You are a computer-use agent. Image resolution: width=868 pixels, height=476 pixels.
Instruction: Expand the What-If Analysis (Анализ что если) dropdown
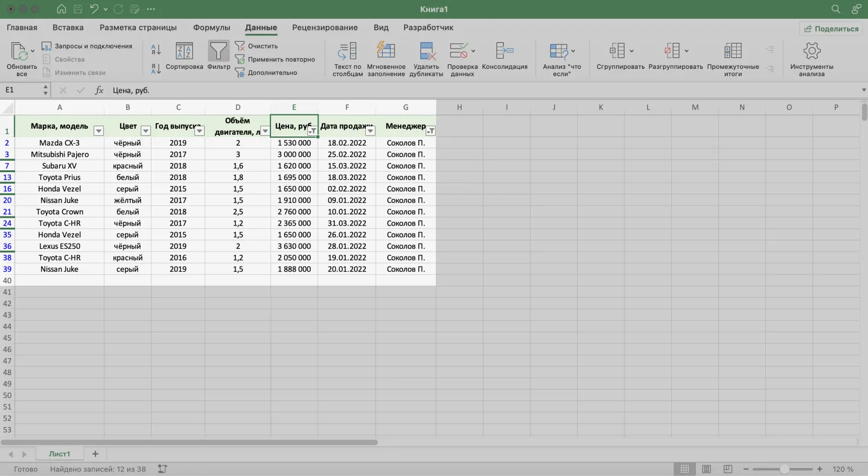(x=573, y=51)
